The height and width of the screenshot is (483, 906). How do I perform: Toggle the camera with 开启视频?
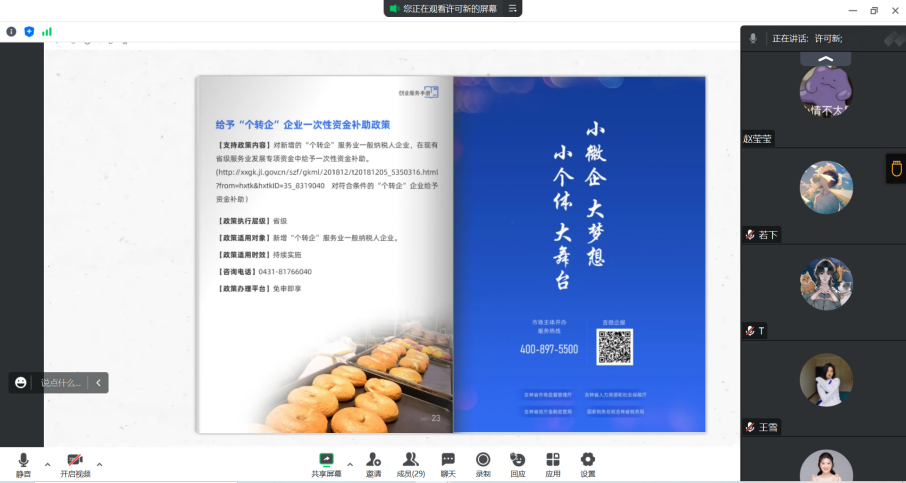74,464
